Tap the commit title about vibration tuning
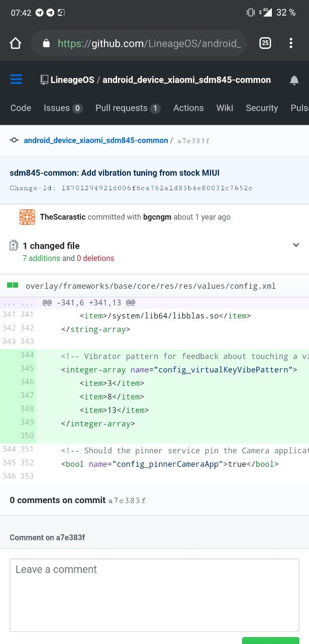The height and width of the screenshot is (644, 309). click(115, 173)
